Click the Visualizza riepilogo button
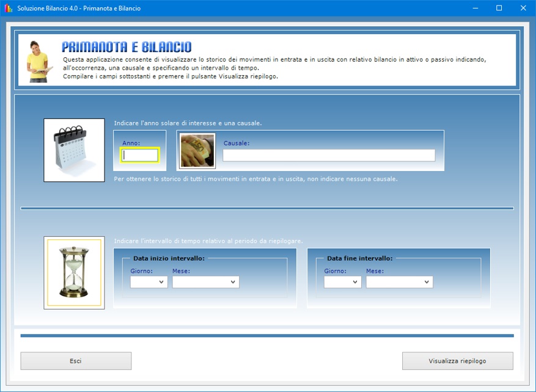 [x=457, y=361]
